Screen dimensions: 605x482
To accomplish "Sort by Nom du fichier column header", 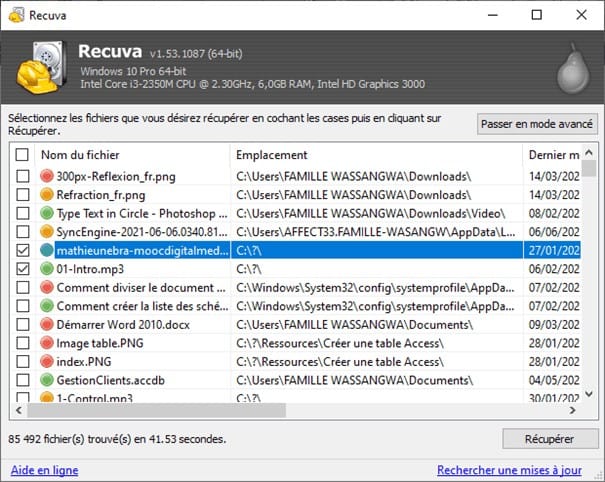I will tap(132, 155).
